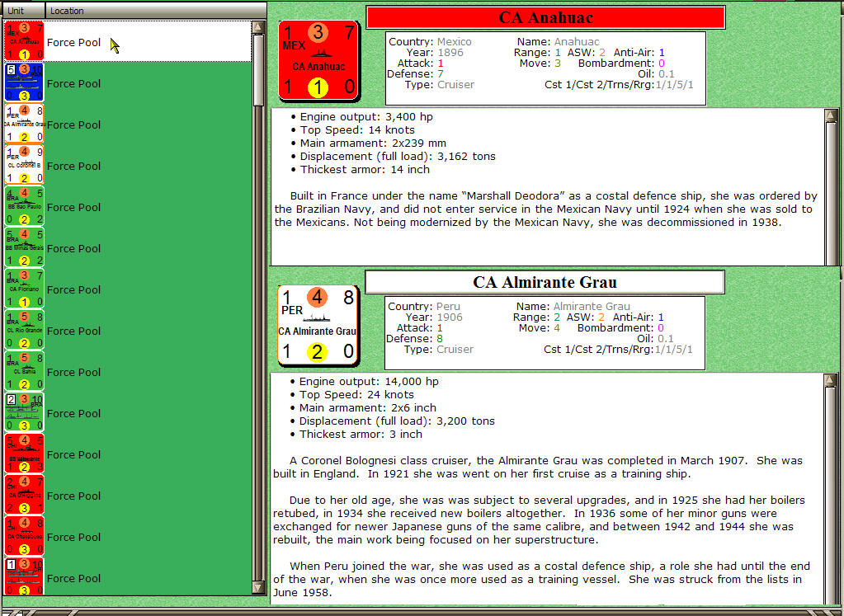Click Force Pool in the Almirante Grau row
Screen dimensions: 844x616
click(73, 125)
